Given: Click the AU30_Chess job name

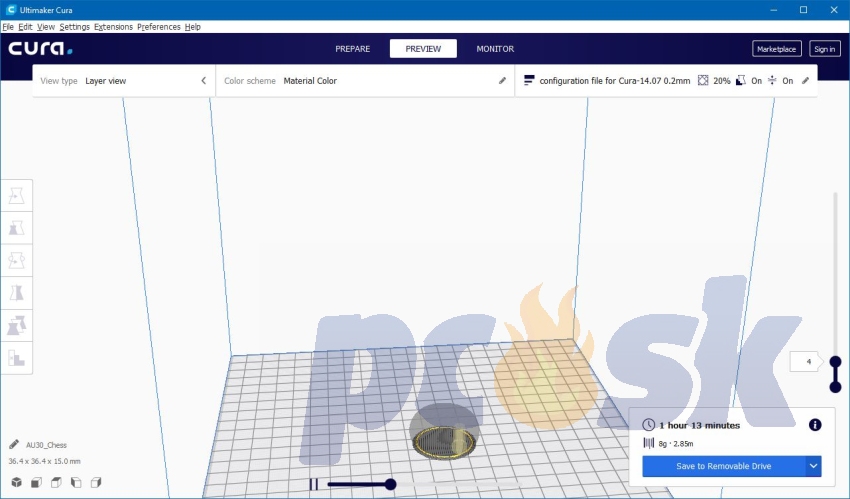Looking at the screenshot, I should [47, 445].
